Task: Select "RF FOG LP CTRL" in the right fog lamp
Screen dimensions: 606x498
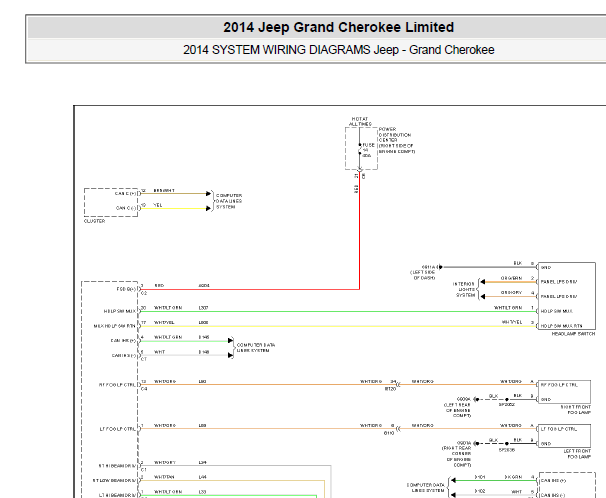Action: coord(559,385)
